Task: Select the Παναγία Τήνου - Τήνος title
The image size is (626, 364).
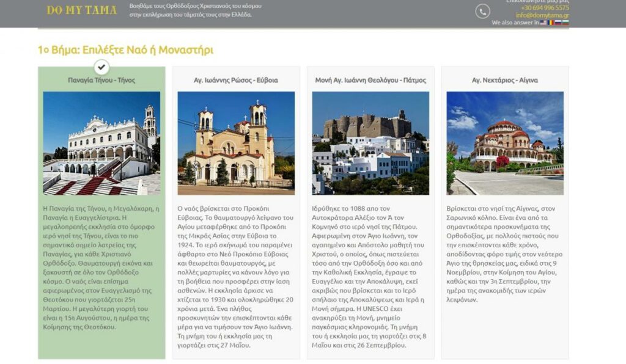Action: coord(101,80)
